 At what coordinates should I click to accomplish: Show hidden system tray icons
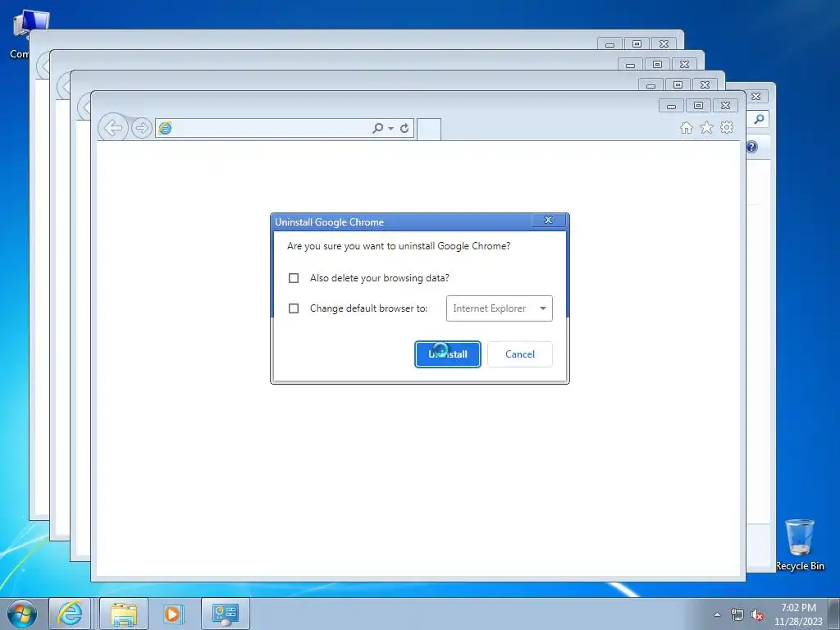[x=717, y=614]
